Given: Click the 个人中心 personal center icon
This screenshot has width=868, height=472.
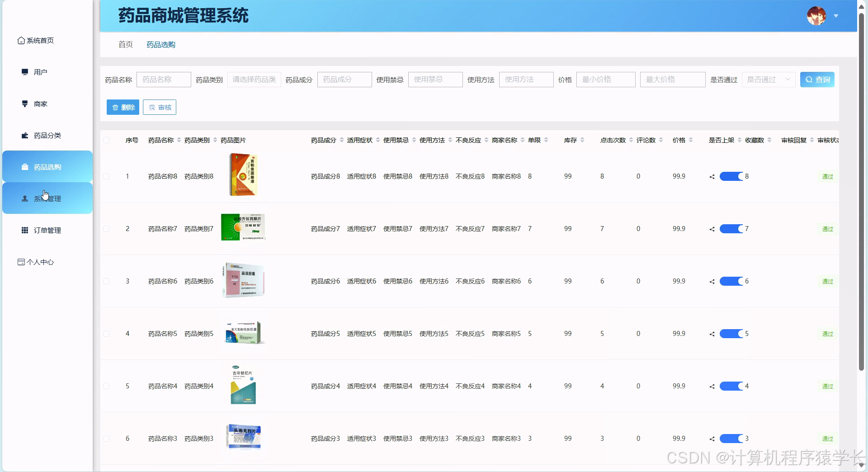Looking at the screenshot, I should tap(20, 262).
